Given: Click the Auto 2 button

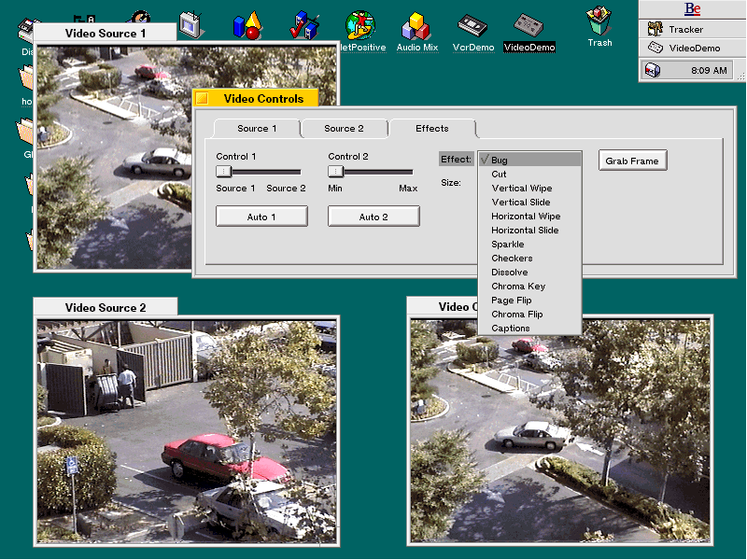Looking at the screenshot, I should [x=373, y=217].
